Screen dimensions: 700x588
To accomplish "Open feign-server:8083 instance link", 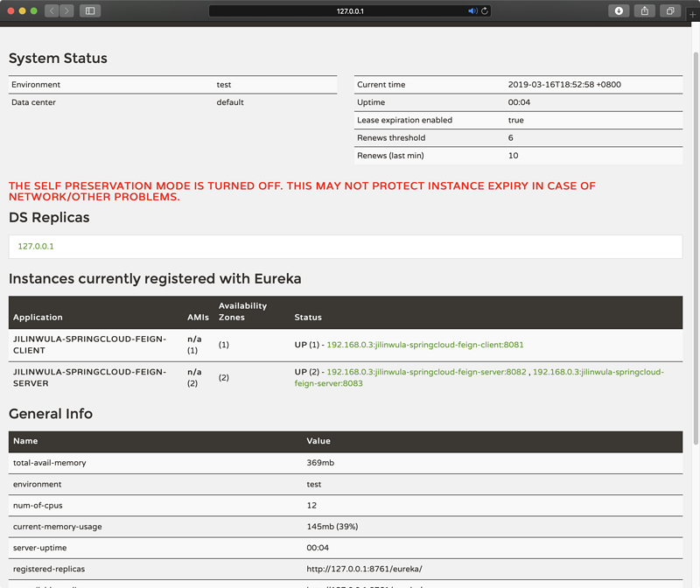I will (479, 378).
